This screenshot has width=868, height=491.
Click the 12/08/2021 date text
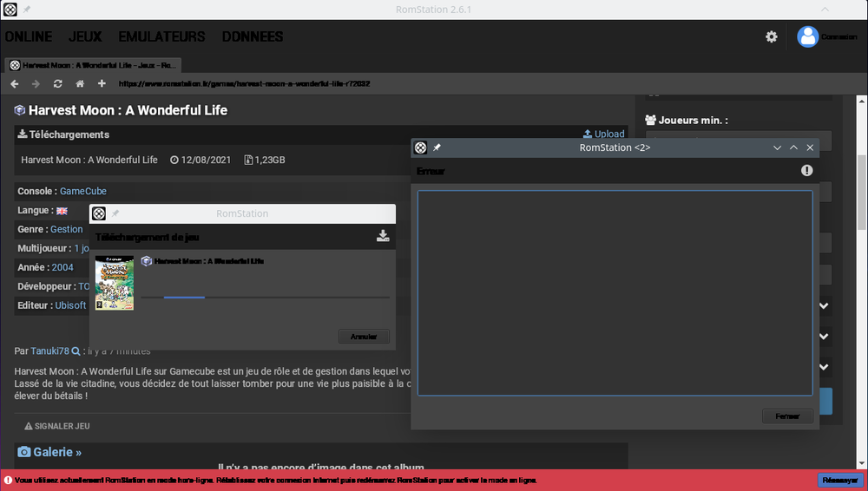pyautogui.click(x=206, y=160)
